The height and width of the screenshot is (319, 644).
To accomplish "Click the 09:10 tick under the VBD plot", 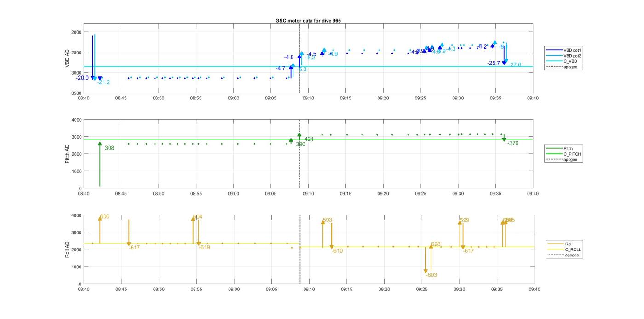I will pos(308,98).
